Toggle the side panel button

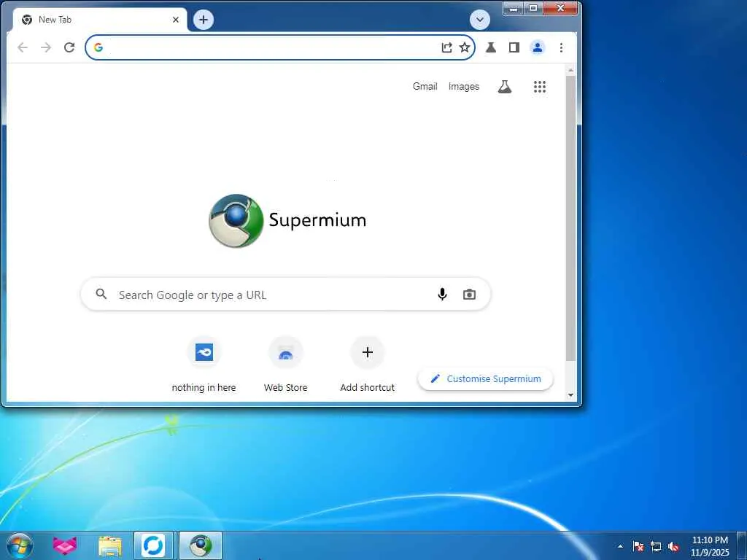pyautogui.click(x=514, y=47)
